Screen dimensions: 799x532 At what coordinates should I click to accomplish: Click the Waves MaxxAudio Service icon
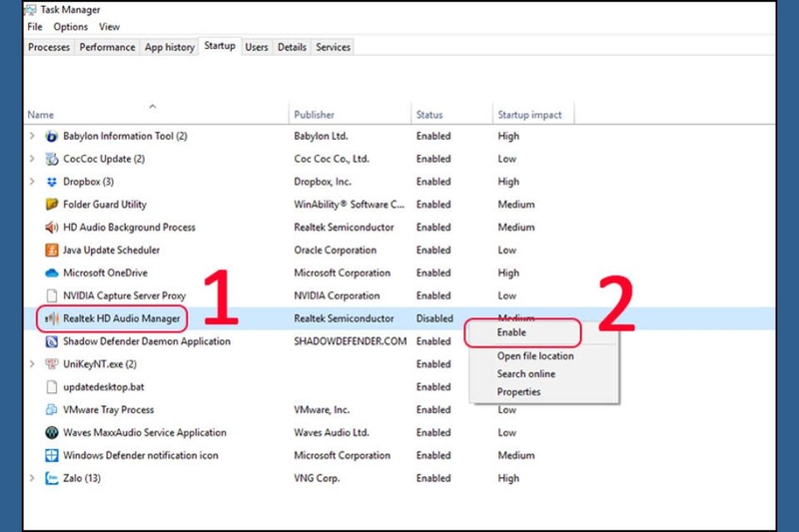(x=52, y=433)
